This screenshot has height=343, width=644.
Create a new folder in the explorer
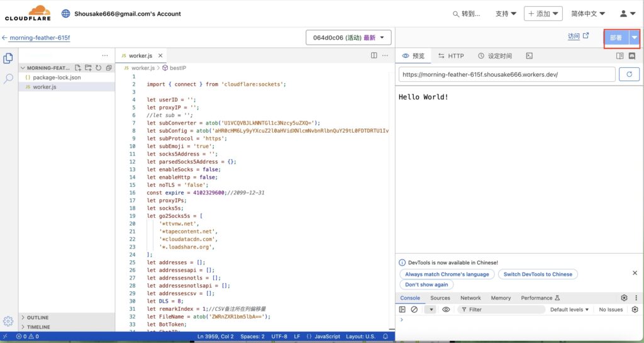click(88, 68)
